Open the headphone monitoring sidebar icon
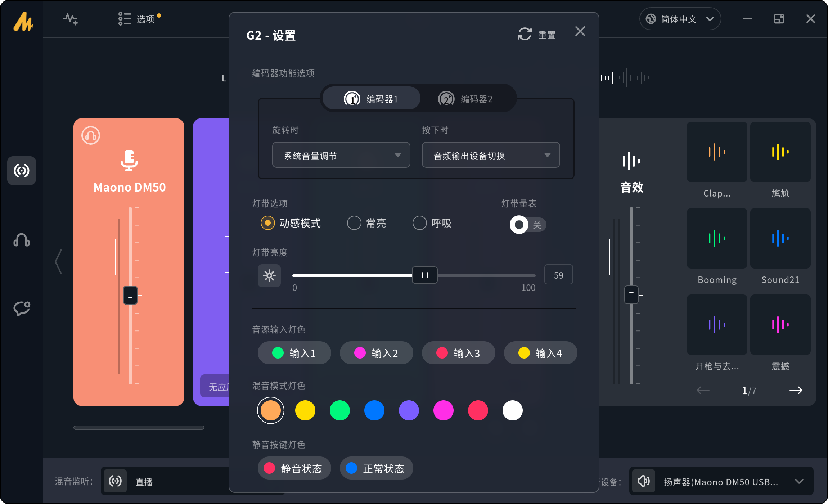Viewport: 828px width, 504px height. pyautogui.click(x=22, y=240)
